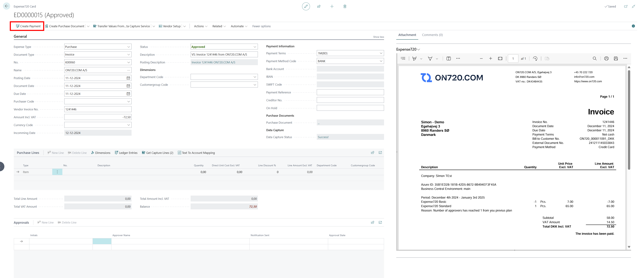Select the PDF draw tool
Image resolution: width=644 pixels, height=278 pixels.
[x=430, y=58]
